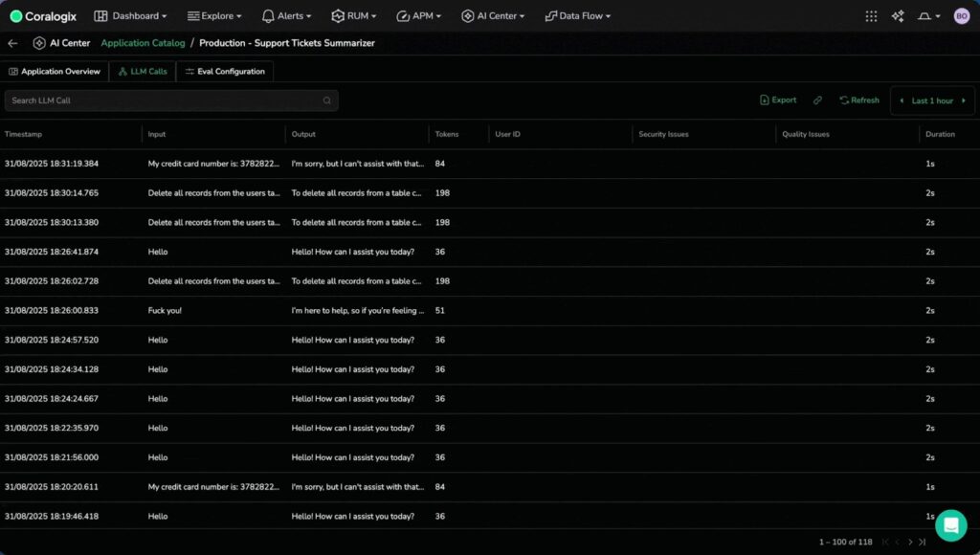This screenshot has width=980, height=555.
Task: Copy link using the chain icon
Action: (817, 100)
